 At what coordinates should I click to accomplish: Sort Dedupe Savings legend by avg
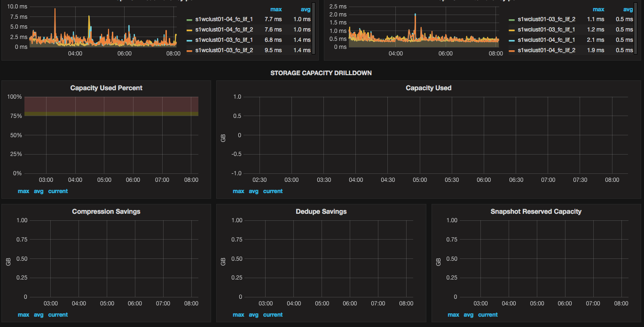pos(253,315)
